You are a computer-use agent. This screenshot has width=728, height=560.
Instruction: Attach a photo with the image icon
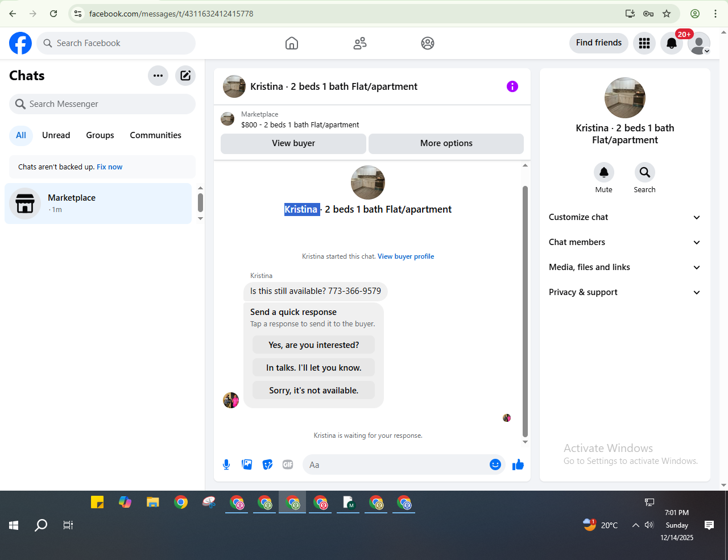247,464
